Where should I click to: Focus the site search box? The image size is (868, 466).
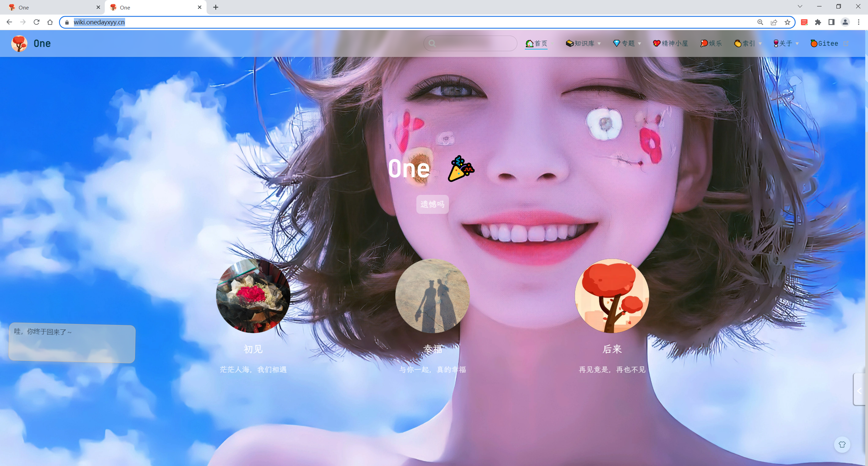coord(470,43)
